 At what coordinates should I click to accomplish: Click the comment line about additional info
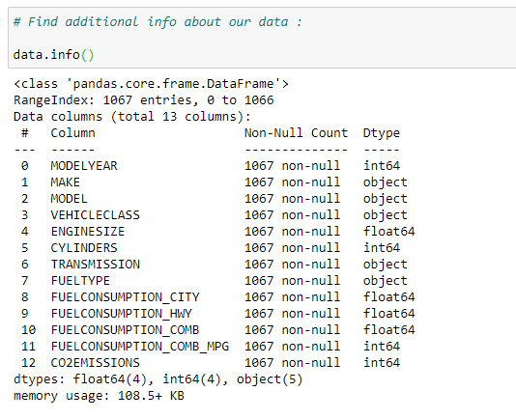pos(158,22)
